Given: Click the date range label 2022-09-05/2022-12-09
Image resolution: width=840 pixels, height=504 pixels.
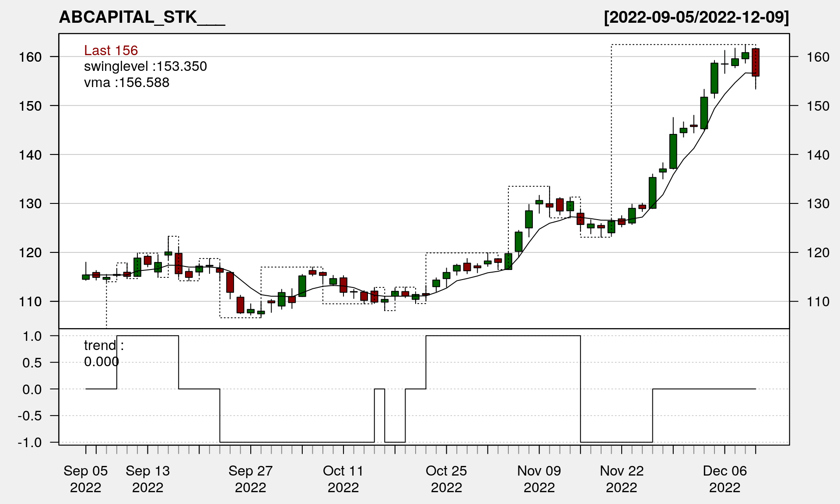Looking at the screenshot, I should click(696, 17).
